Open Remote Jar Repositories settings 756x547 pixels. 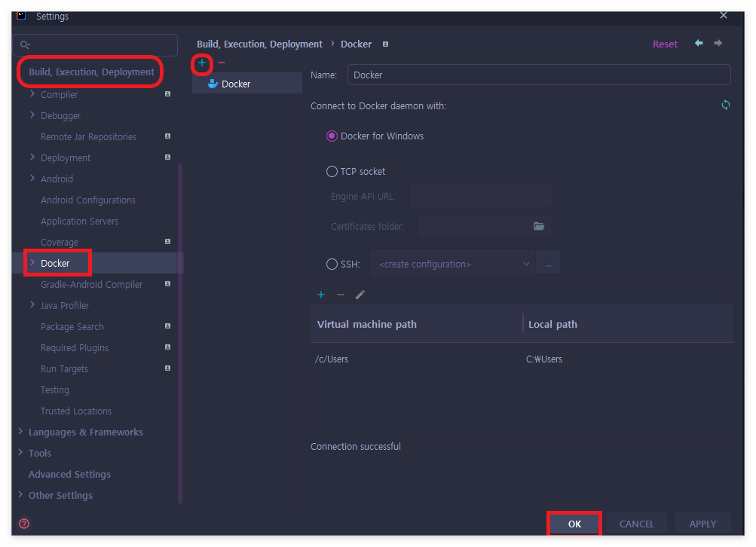(x=88, y=137)
